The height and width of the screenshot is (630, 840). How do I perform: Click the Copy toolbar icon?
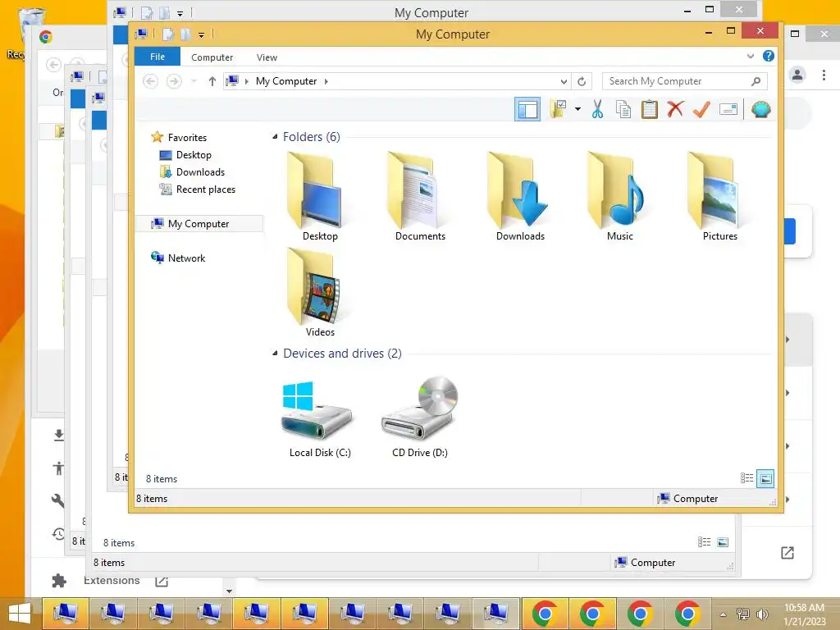(623, 109)
